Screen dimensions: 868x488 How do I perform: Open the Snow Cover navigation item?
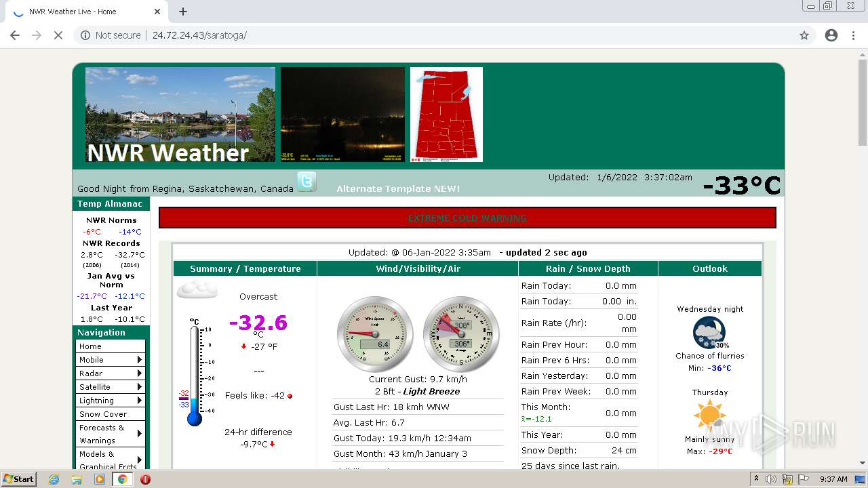111,413
